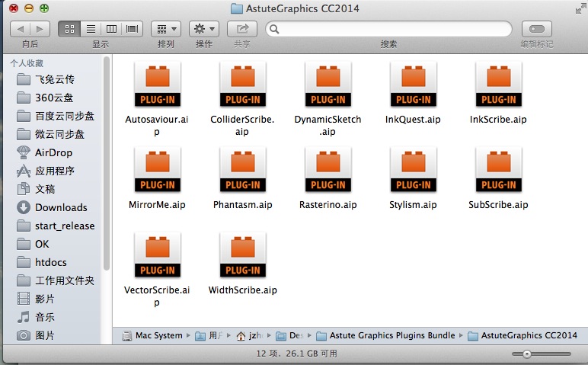Switch to Cover Flow view mode
The image size is (588, 365).
[133, 29]
